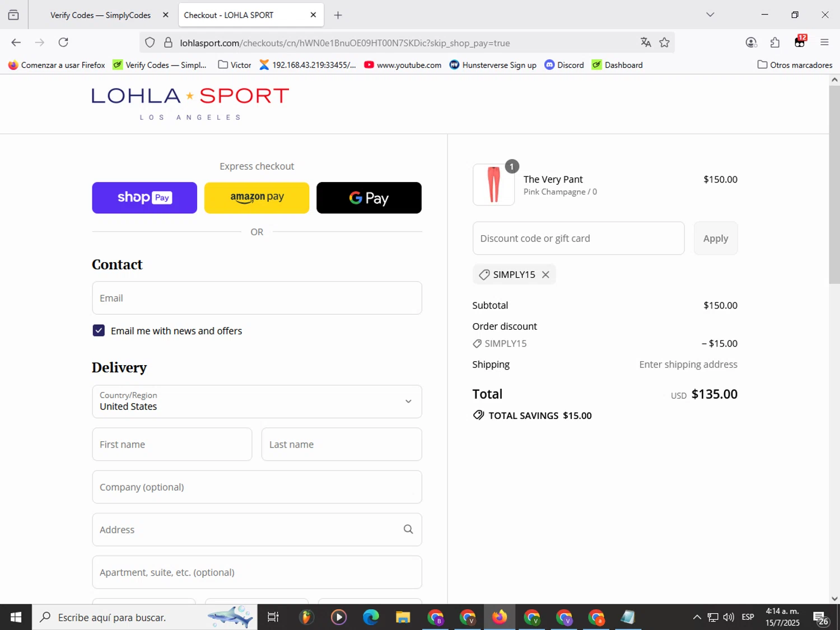This screenshot has height=630, width=840.
Task: Apply the discount code
Action: click(x=716, y=238)
